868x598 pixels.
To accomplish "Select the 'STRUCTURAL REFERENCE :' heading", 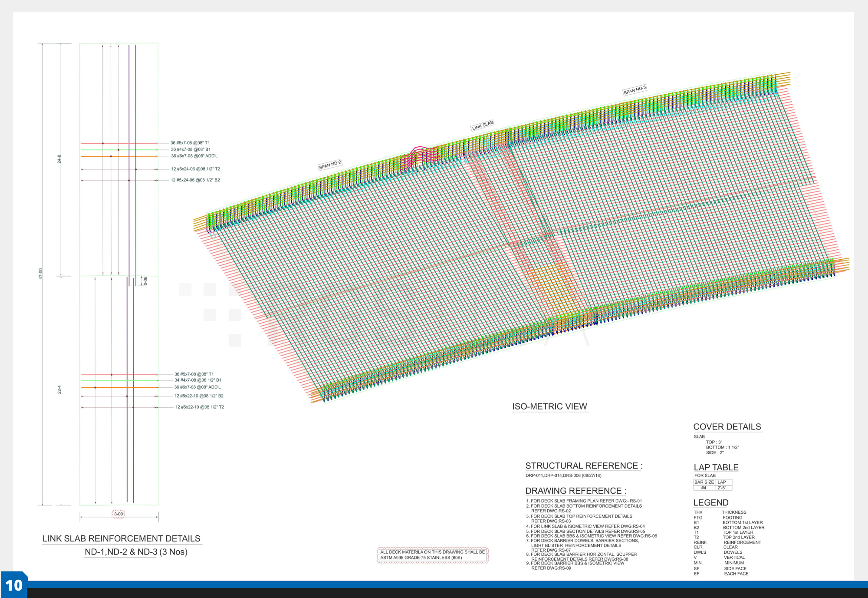I will tap(584, 466).
